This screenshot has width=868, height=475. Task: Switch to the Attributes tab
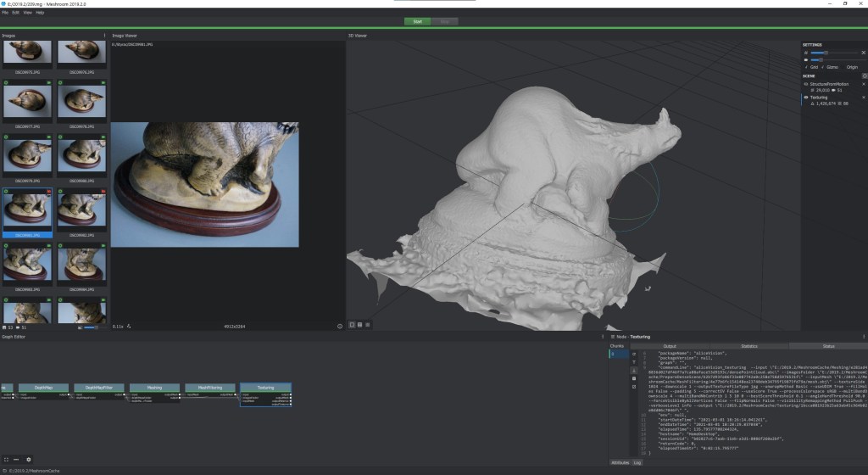(x=620, y=462)
